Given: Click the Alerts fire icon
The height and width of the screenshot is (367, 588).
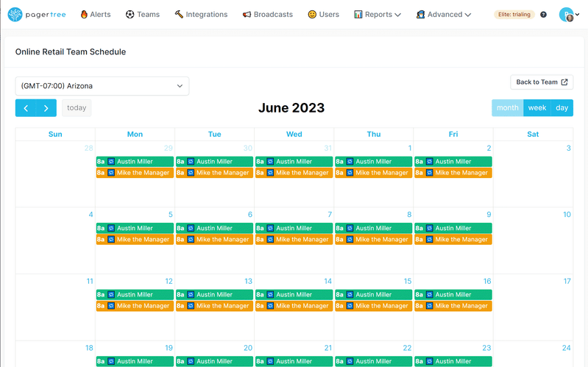Looking at the screenshot, I should pos(83,14).
